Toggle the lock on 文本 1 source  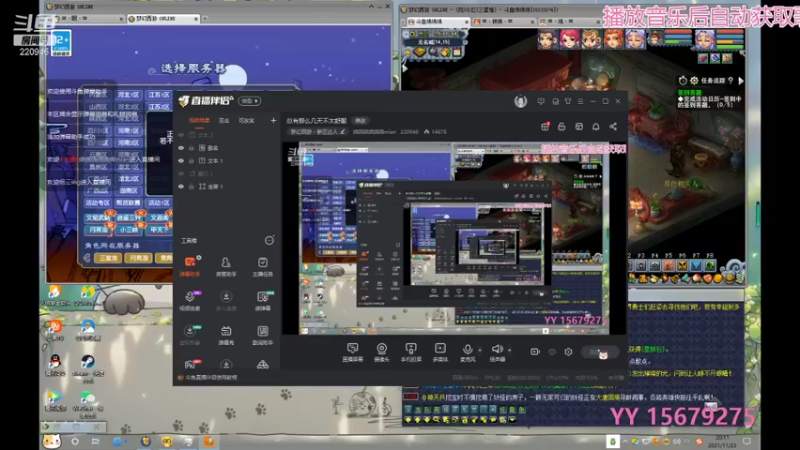(191, 161)
